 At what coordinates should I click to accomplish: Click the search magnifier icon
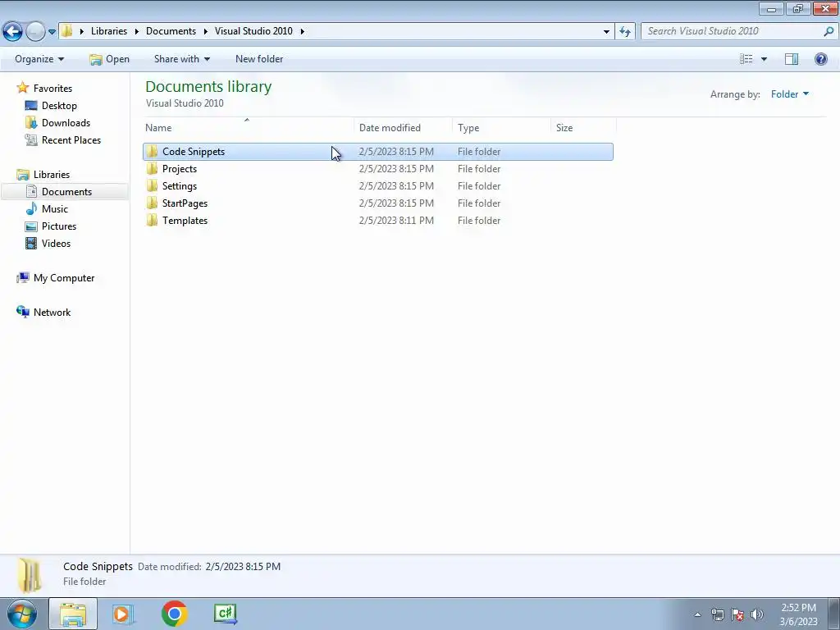829,31
